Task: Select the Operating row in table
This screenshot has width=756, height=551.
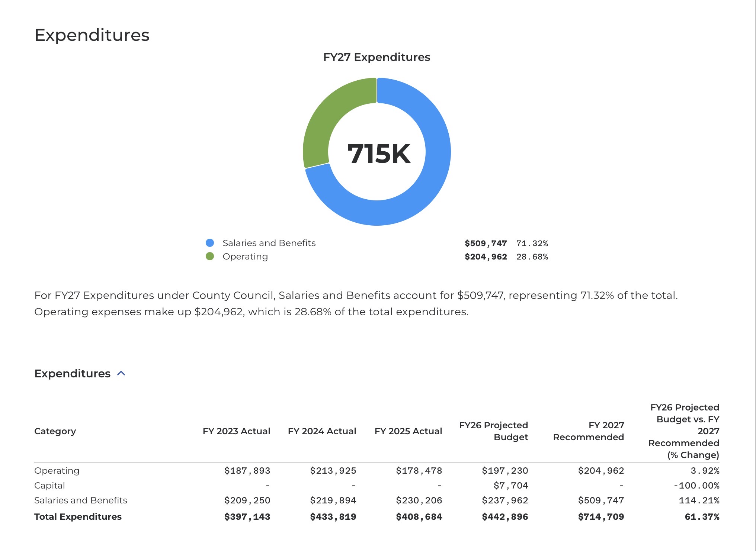Action: coord(57,470)
